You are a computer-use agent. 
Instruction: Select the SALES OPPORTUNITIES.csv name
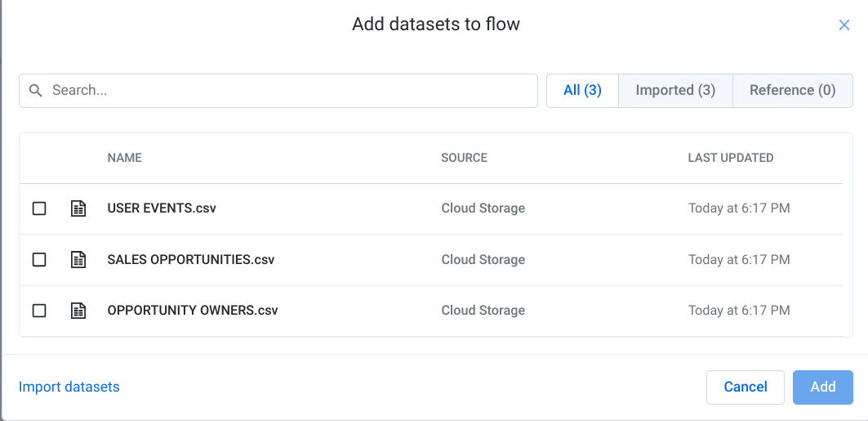pos(191,260)
